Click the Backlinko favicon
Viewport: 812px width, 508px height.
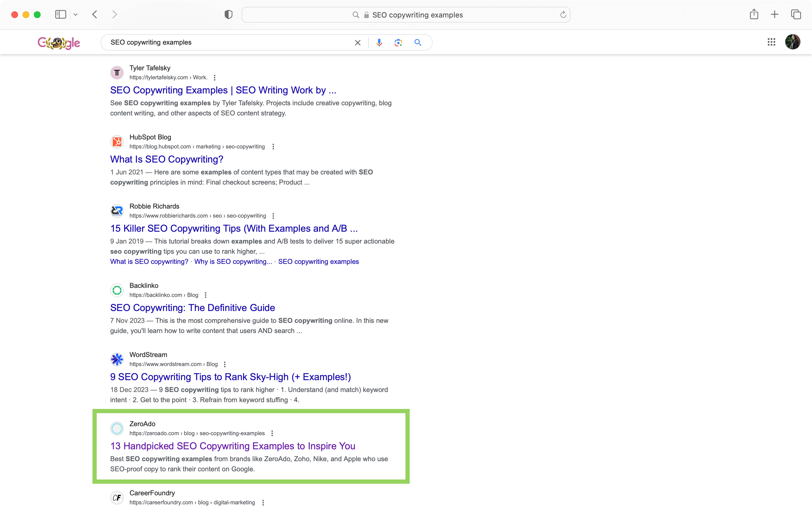(117, 290)
